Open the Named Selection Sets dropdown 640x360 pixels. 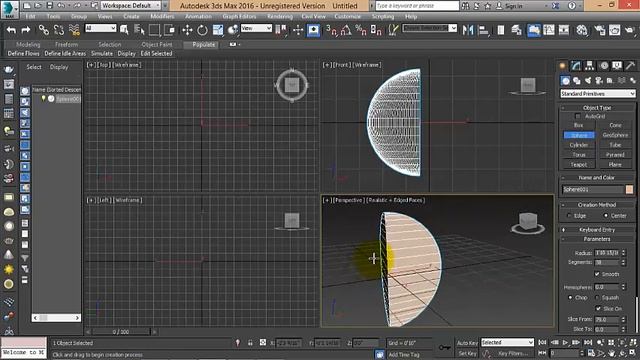[x=429, y=28]
